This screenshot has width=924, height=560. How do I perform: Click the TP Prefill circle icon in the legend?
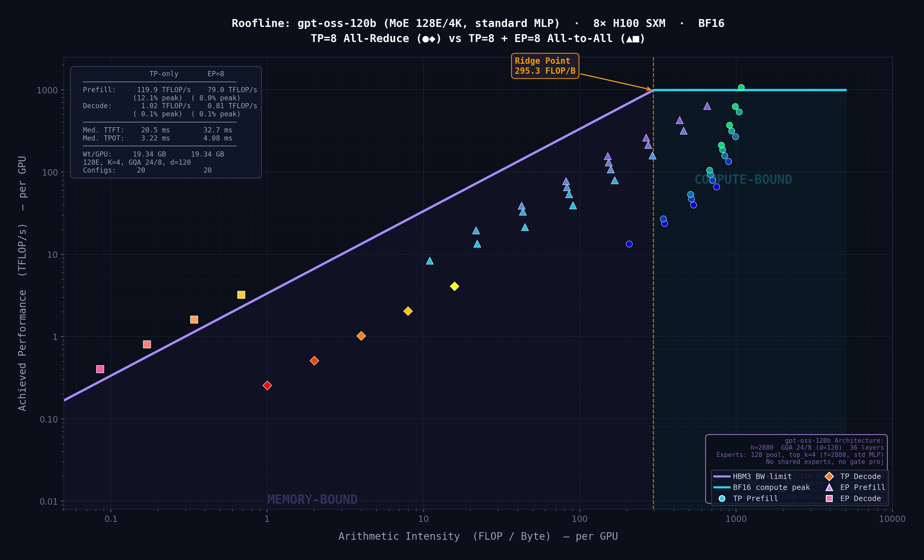tap(722, 498)
